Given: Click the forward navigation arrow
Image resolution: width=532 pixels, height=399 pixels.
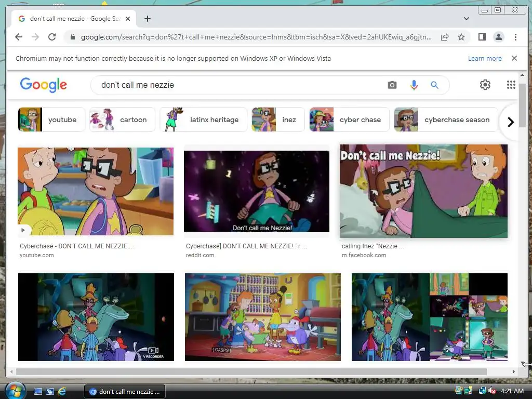Looking at the screenshot, I should point(35,37).
